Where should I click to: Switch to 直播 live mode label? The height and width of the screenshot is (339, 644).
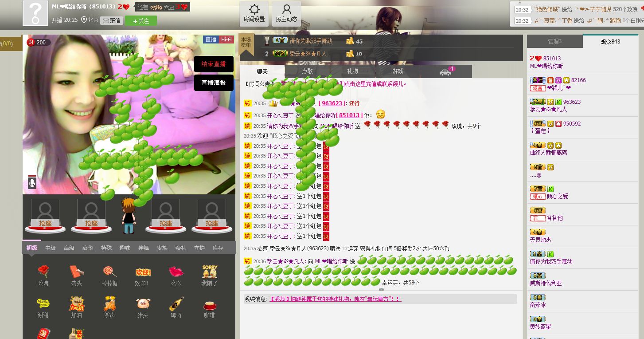coord(211,39)
